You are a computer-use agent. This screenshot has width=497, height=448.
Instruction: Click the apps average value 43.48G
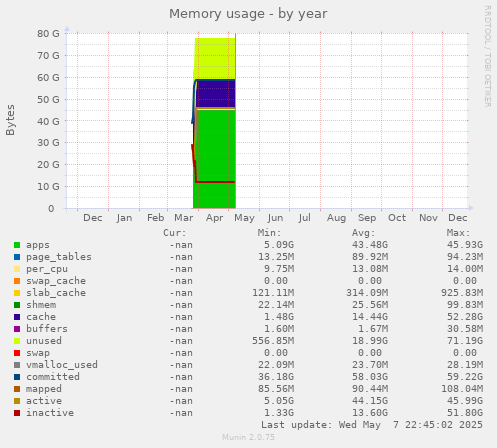pyautogui.click(x=370, y=245)
